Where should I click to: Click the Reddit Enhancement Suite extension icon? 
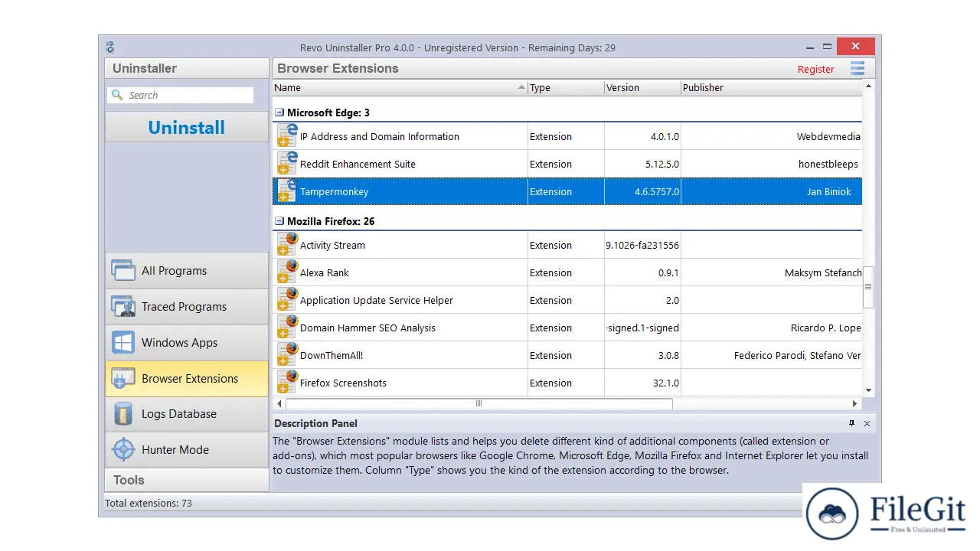click(x=287, y=164)
